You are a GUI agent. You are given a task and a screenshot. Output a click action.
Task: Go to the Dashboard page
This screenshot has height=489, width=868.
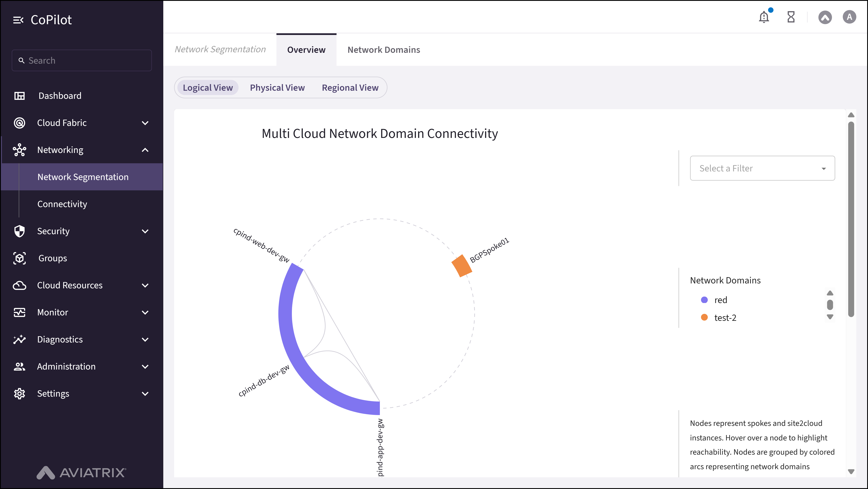(60, 95)
